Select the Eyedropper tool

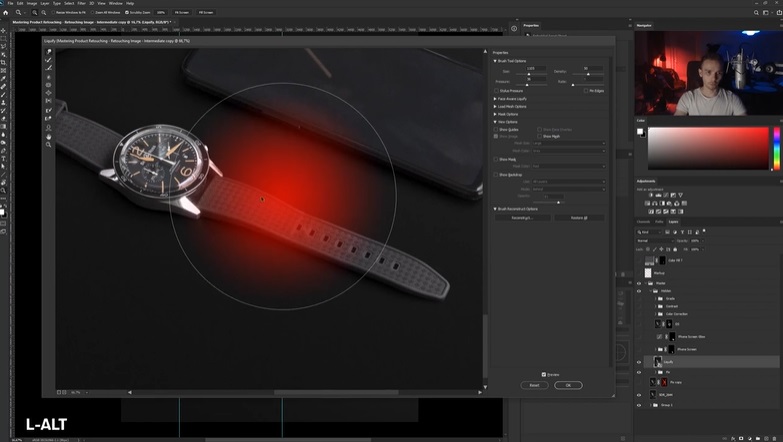(3, 78)
